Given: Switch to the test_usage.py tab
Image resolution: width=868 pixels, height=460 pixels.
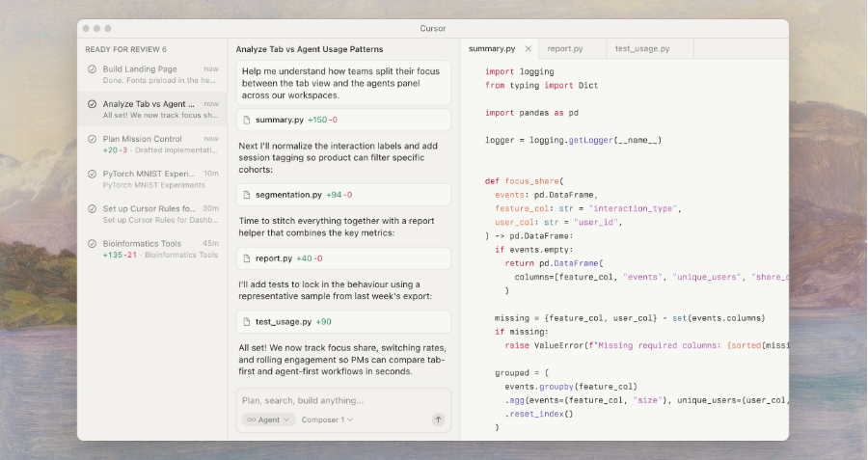Looking at the screenshot, I should click(641, 48).
